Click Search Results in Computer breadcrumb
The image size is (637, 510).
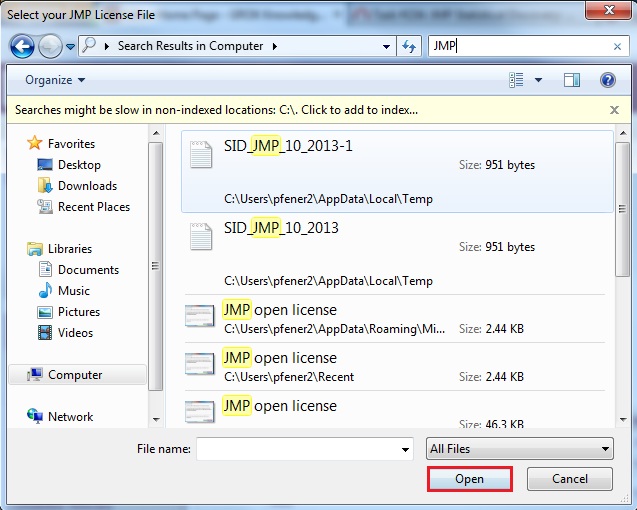191,46
